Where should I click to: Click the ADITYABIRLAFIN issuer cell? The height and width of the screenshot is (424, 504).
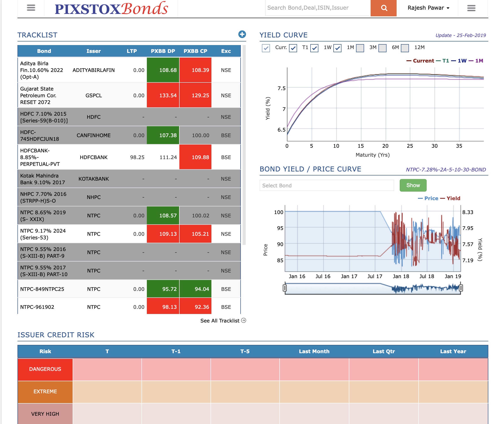pyautogui.click(x=93, y=70)
